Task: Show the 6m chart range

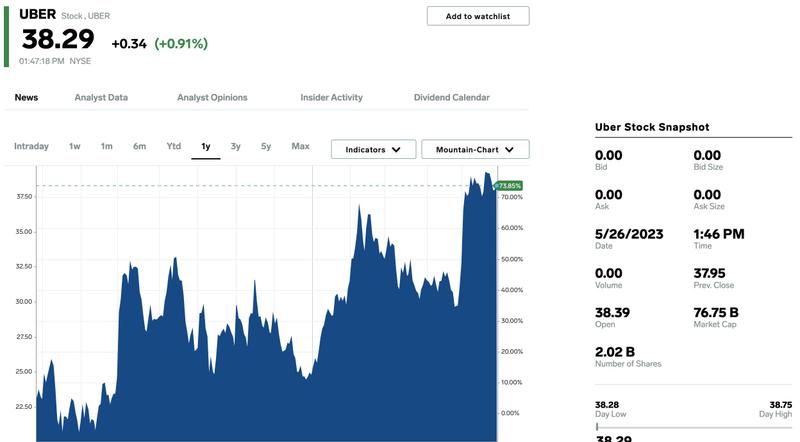Action: pyautogui.click(x=139, y=146)
